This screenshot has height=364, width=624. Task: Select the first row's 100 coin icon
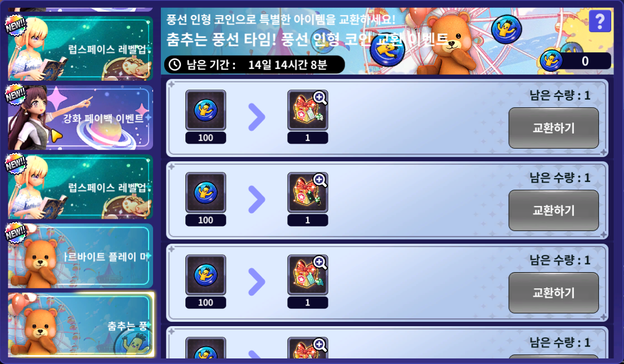[x=205, y=110]
